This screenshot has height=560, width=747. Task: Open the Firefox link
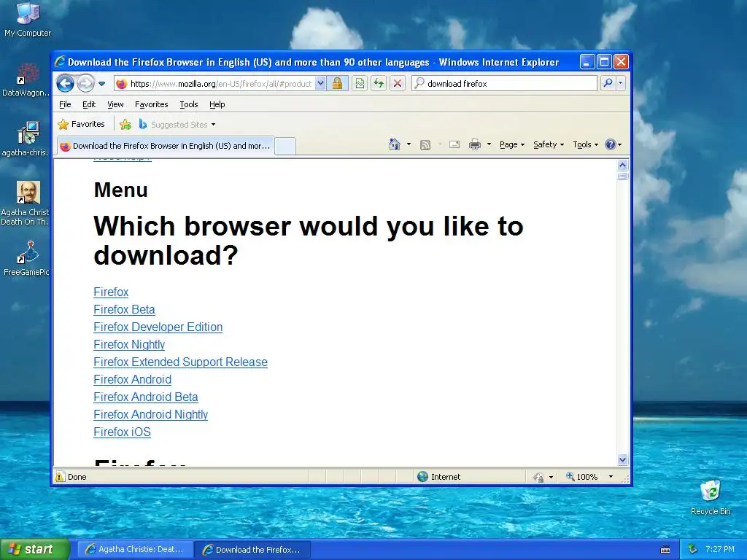click(111, 292)
